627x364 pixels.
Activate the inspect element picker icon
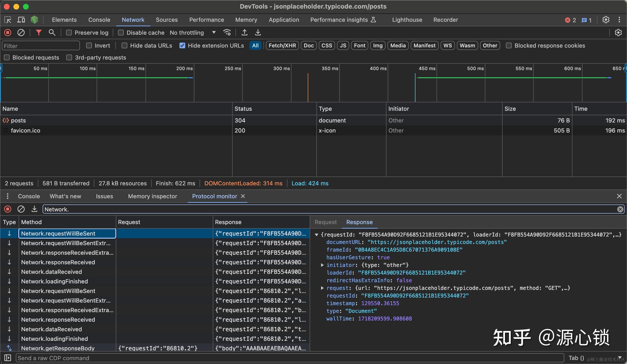(x=8, y=20)
